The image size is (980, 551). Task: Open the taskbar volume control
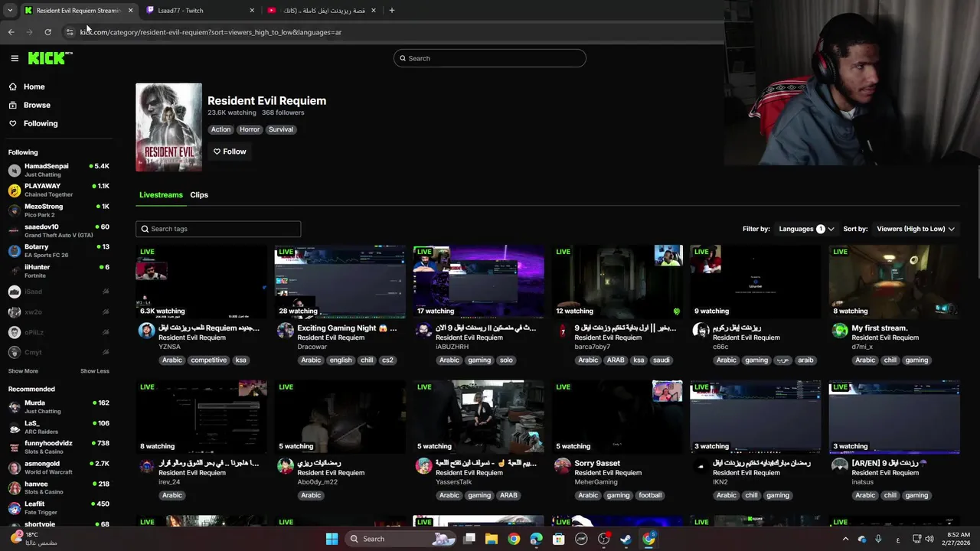tap(929, 540)
